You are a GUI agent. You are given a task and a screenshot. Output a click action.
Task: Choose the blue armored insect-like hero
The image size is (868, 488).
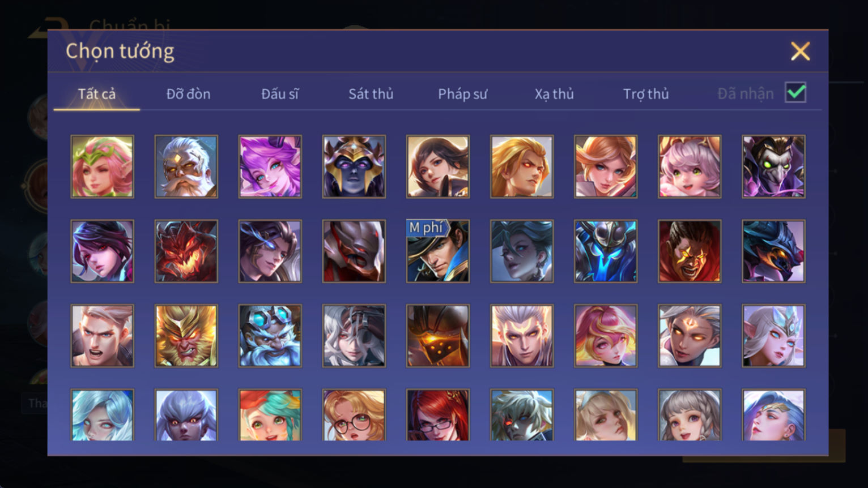[605, 251]
